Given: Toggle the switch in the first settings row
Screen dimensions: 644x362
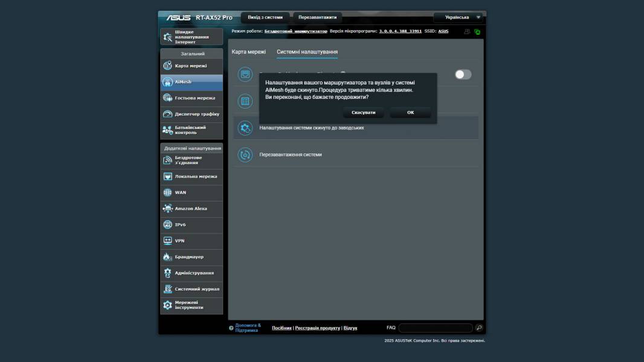Looking at the screenshot, I should pyautogui.click(x=463, y=74).
